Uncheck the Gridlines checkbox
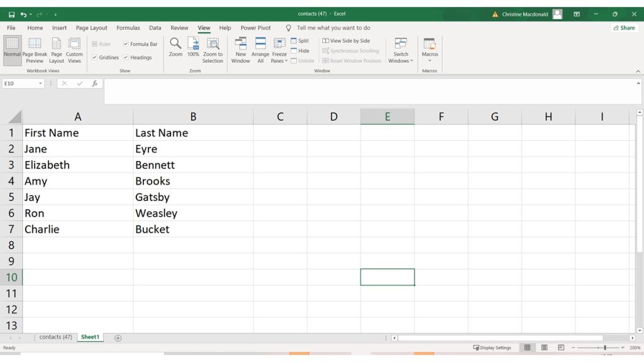The width and height of the screenshot is (644, 362). (x=94, y=58)
